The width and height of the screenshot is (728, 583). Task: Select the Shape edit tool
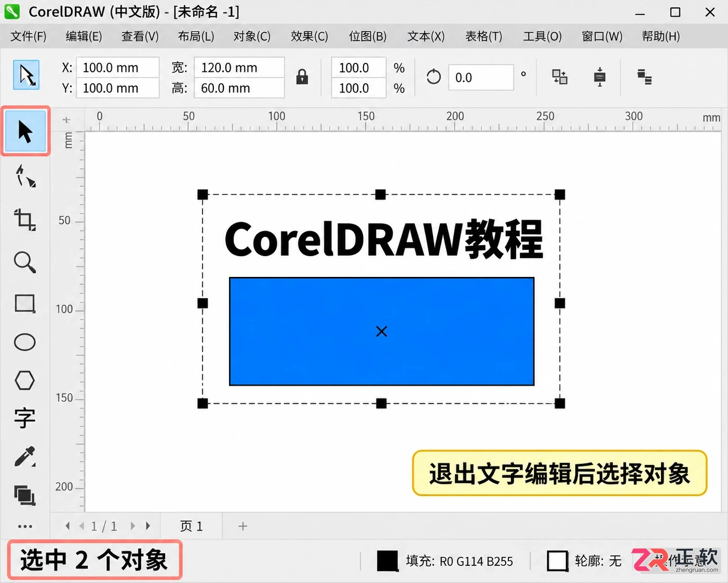click(x=25, y=176)
